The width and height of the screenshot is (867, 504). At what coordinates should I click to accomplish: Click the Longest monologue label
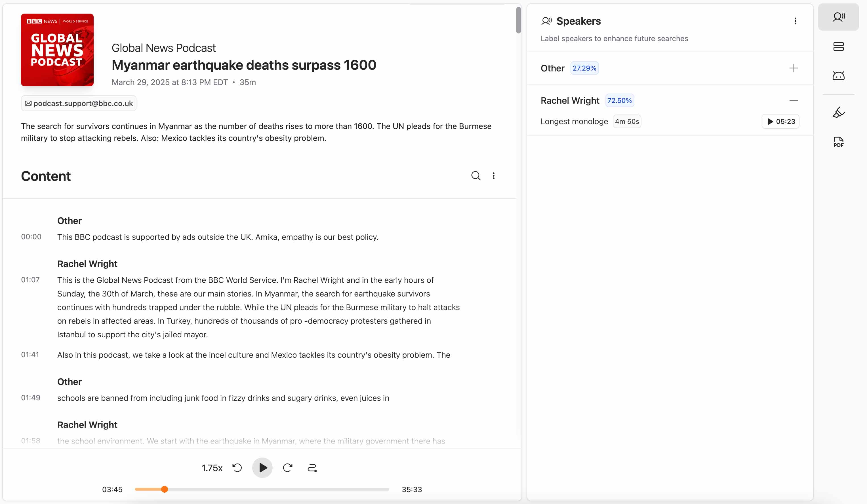[574, 121]
